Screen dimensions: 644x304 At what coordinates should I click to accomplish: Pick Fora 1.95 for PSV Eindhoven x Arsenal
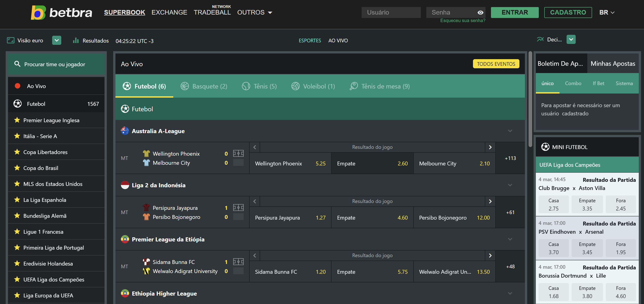pos(621,248)
